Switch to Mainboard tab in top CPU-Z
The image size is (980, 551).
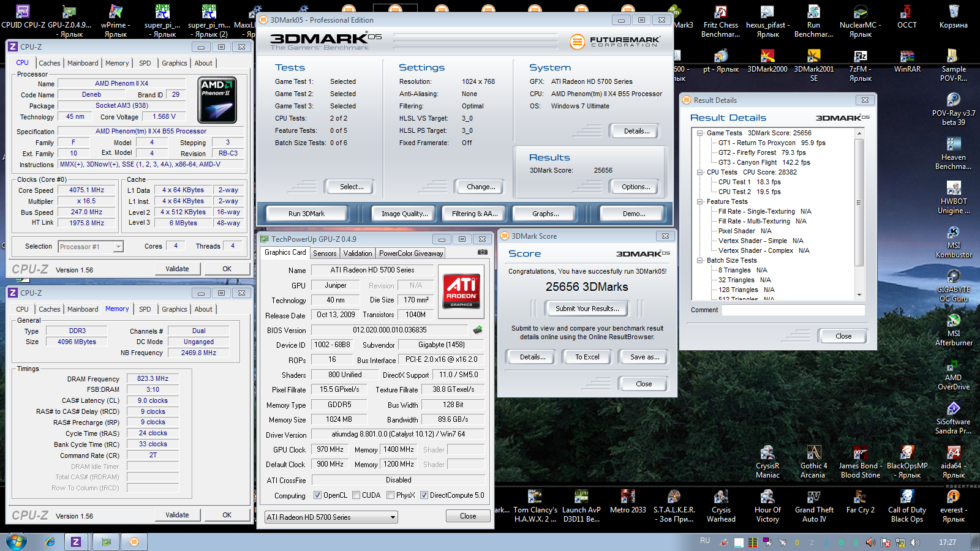coord(83,63)
